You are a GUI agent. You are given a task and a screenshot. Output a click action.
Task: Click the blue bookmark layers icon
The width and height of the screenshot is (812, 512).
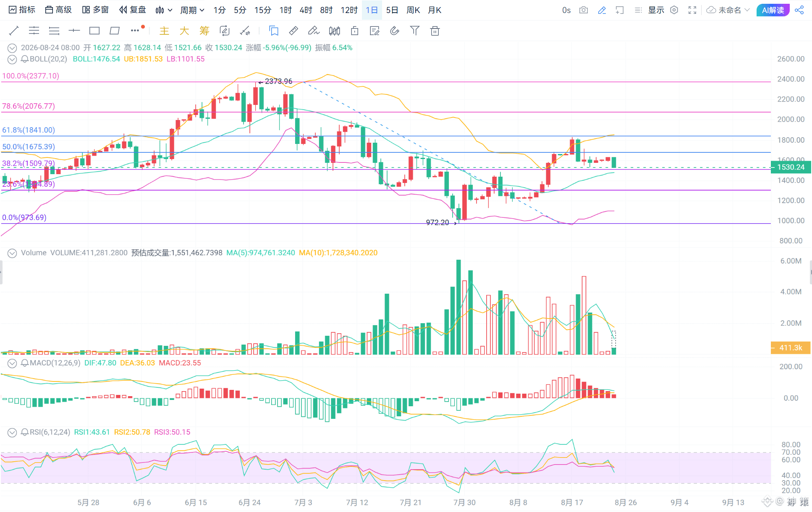pyautogui.click(x=274, y=31)
